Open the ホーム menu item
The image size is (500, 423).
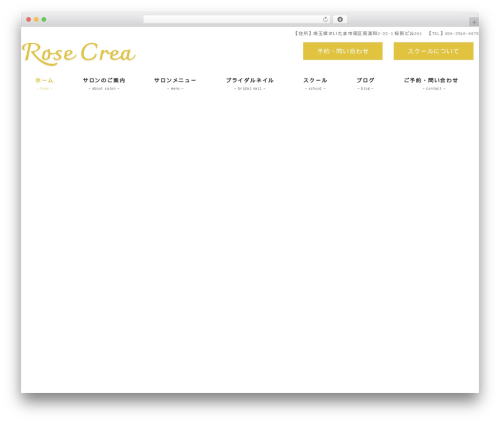click(x=44, y=84)
